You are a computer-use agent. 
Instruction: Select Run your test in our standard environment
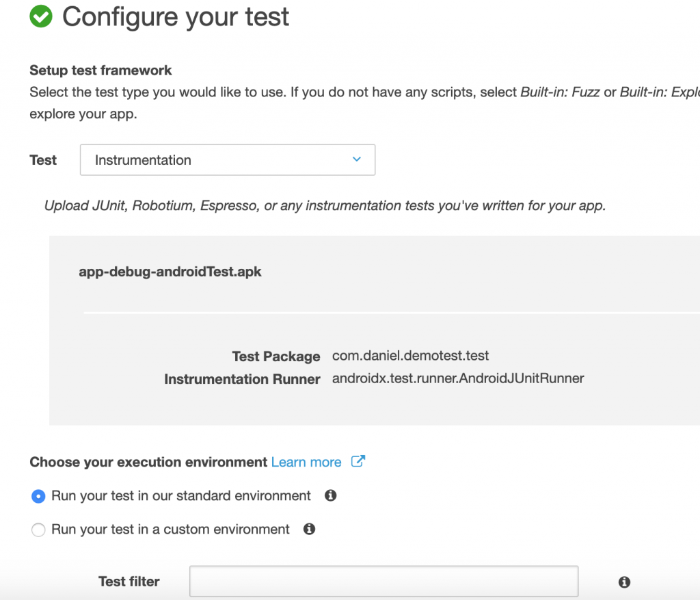(39, 496)
